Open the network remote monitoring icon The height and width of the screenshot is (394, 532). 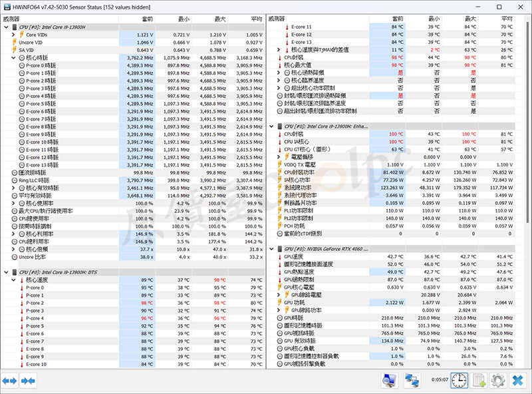point(412,381)
